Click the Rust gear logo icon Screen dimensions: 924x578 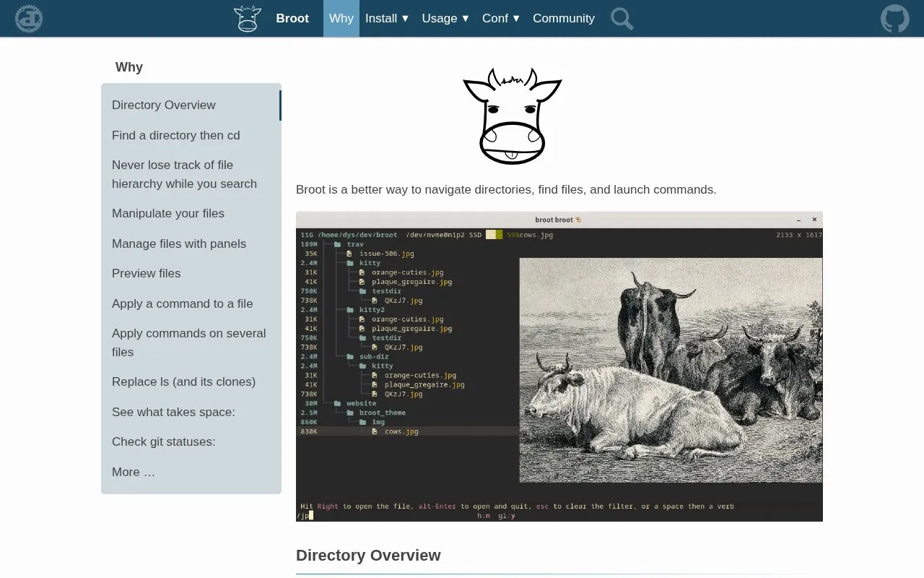point(29,18)
